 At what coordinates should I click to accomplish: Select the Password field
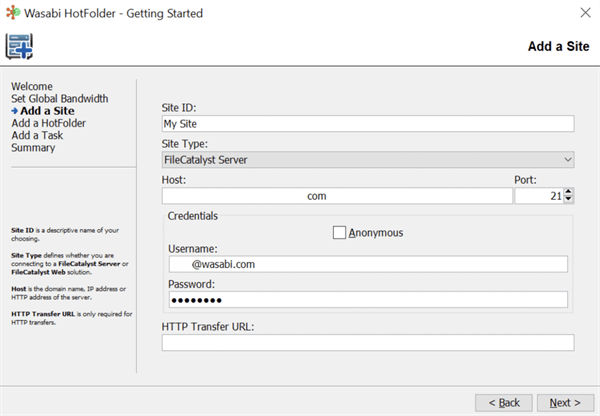[x=367, y=299]
